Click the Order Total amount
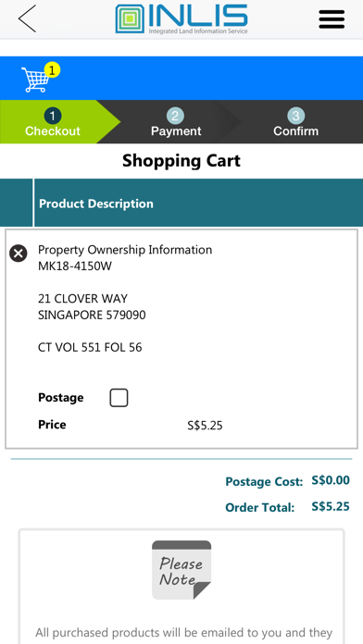The image size is (363, 644). tap(331, 506)
